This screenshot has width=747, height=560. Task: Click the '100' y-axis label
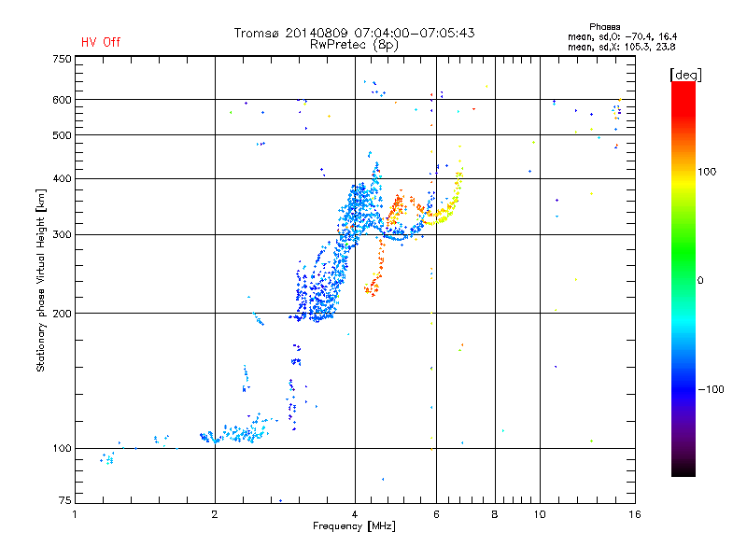point(62,448)
